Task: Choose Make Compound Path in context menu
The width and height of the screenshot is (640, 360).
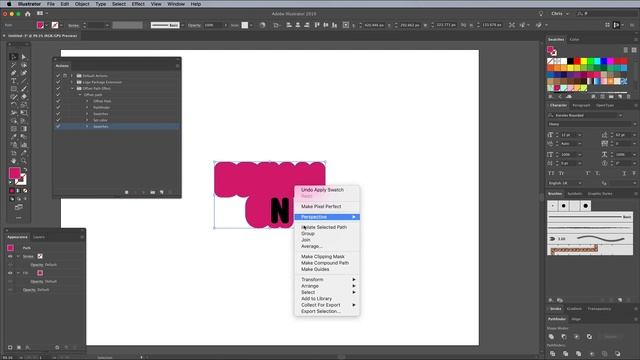Action: [x=325, y=263]
